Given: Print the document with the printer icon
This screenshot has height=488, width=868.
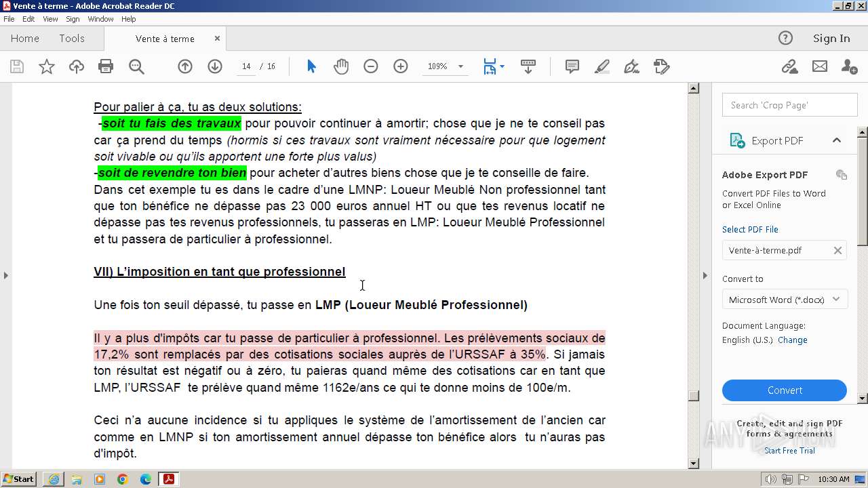Looking at the screenshot, I should 106,66.
